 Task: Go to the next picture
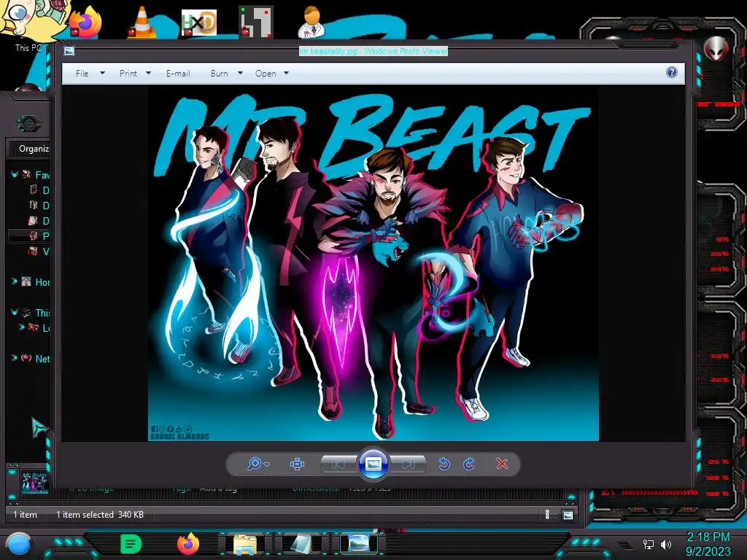[409, 464]
